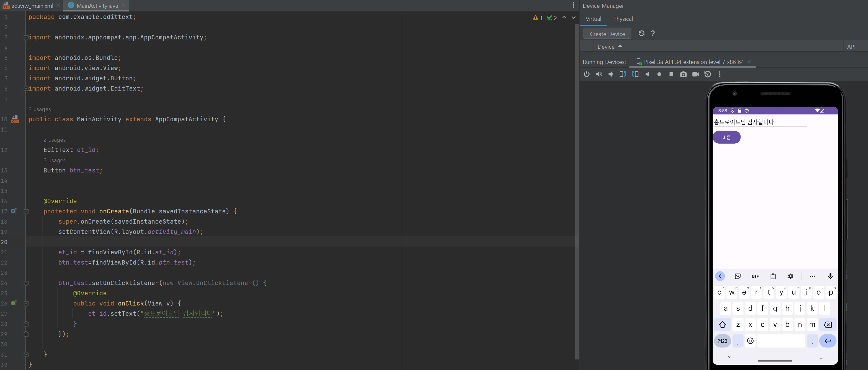Switch keyboard to ?123 symbols mode

(x=722, y=341)
